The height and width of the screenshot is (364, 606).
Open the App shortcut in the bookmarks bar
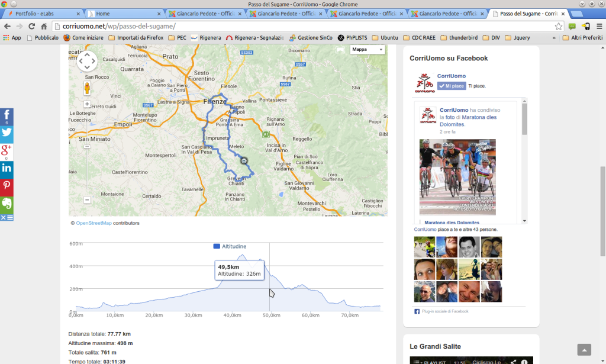tap(12, 37)
